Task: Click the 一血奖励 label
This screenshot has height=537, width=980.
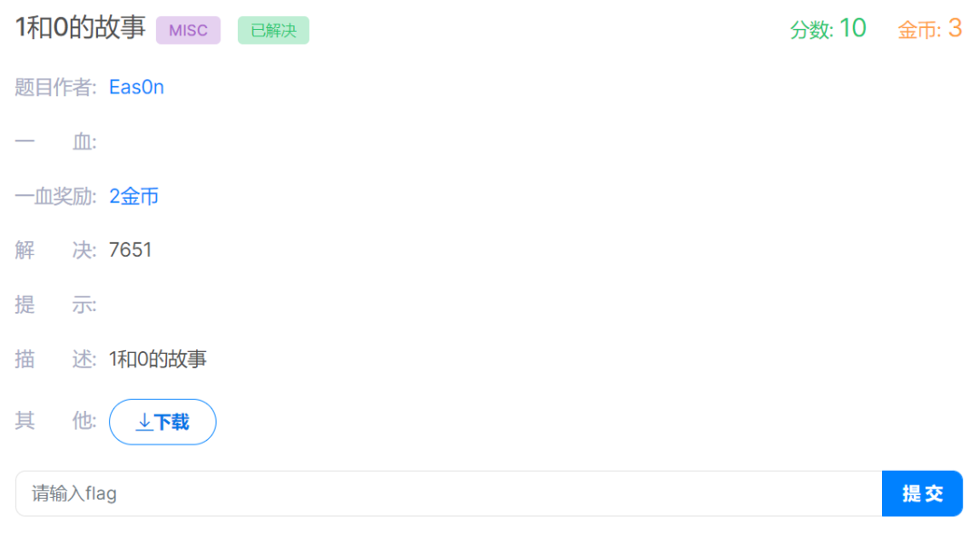Action: pos(55,196)
